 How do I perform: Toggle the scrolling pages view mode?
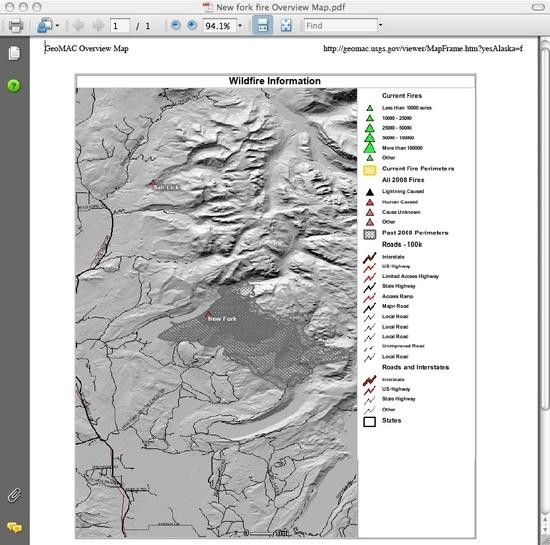263,25
